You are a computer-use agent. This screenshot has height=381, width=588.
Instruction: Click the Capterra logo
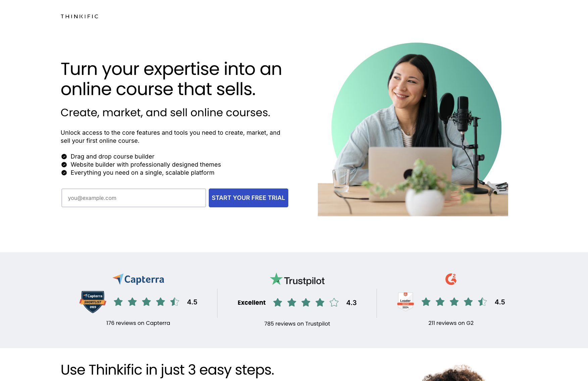click(138, 279)
